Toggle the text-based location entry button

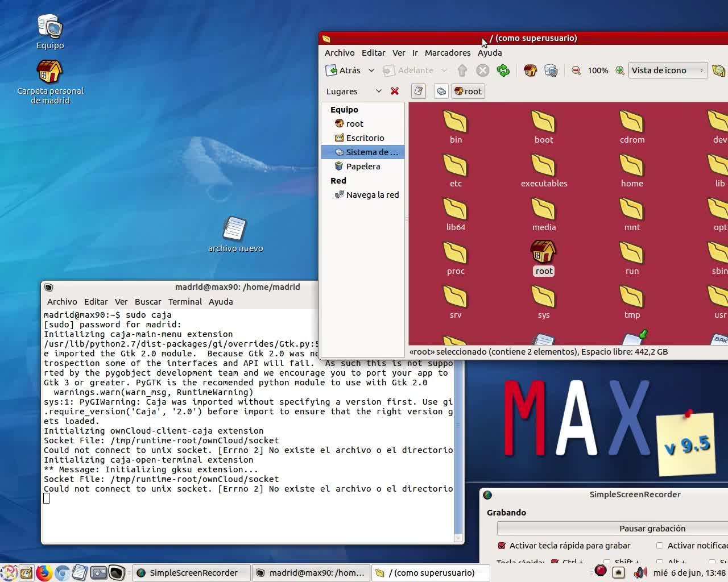(419, 91)
